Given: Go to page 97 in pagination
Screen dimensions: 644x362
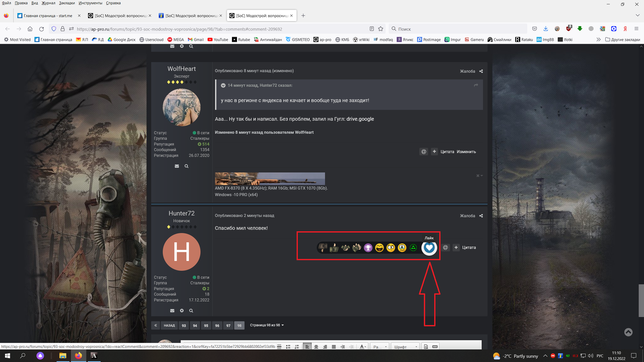Looking at the screenshot, I should coord(228,325).
